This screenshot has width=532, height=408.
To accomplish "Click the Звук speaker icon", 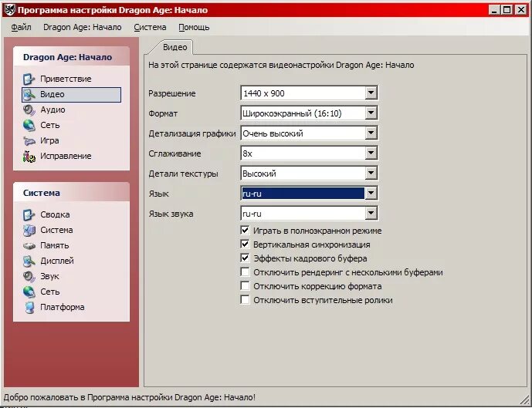I will click(29, 277).
